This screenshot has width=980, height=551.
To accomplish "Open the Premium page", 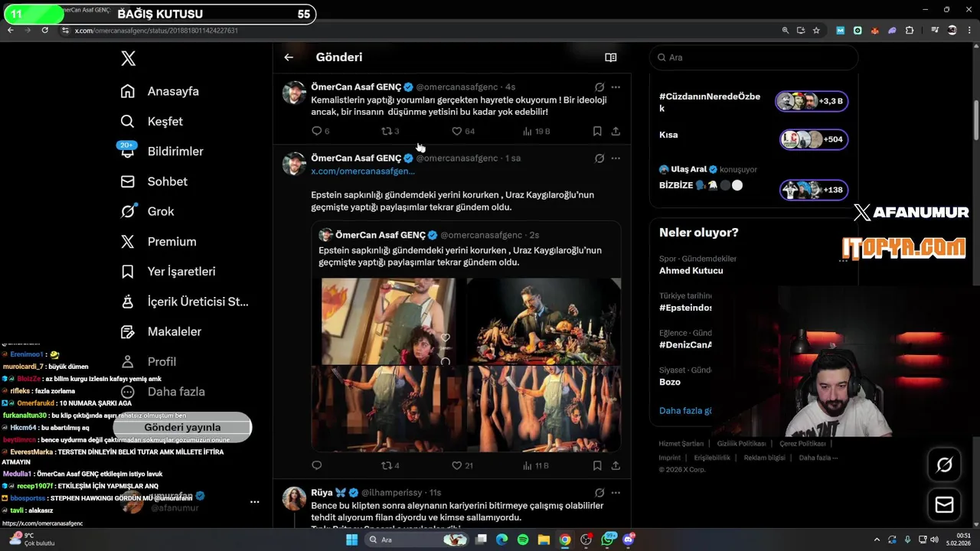I will pos(158,241).
